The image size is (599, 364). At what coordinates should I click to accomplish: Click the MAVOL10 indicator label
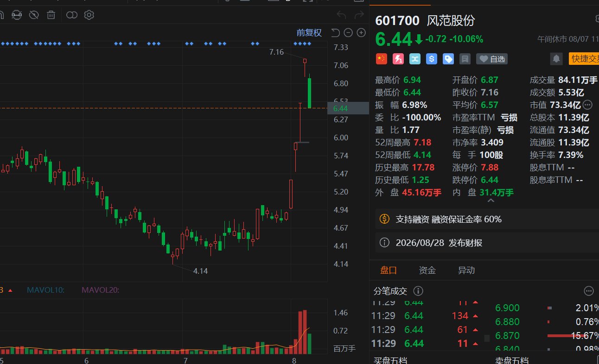click(45, 290)
